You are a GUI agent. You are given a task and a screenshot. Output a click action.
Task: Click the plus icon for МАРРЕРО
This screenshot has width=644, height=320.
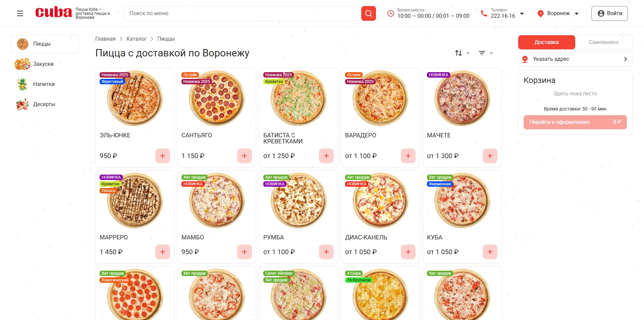pyautogui.click(x=163, y=252)
